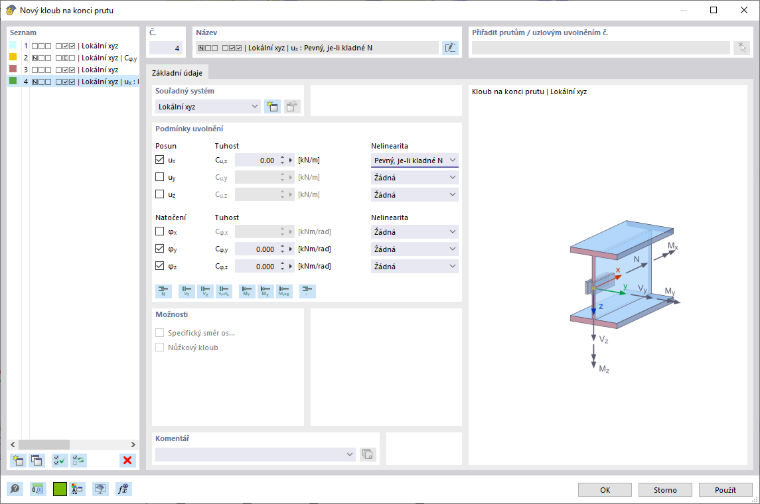Image resolution: width=760 pixels, height=504 pixels.
Task: Enable the φx rotation release
Action: (x=159, y=232)
